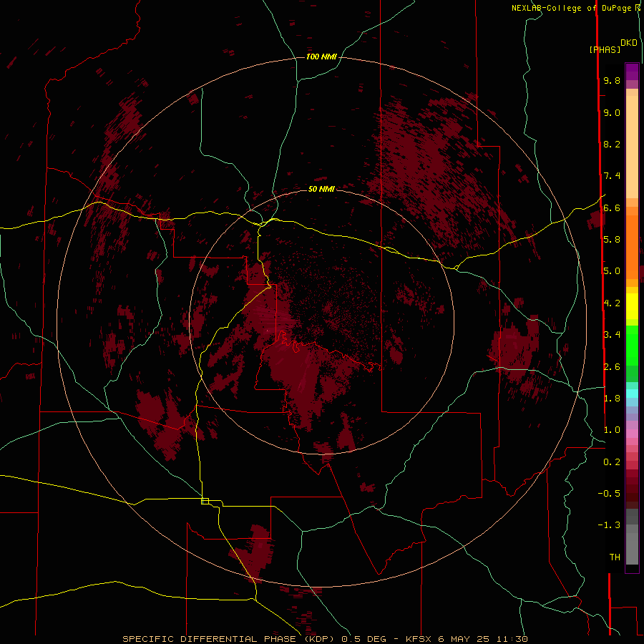Click the 0.2 value on color scale
The image size is (644, 644).
click(x=612, y=462)
